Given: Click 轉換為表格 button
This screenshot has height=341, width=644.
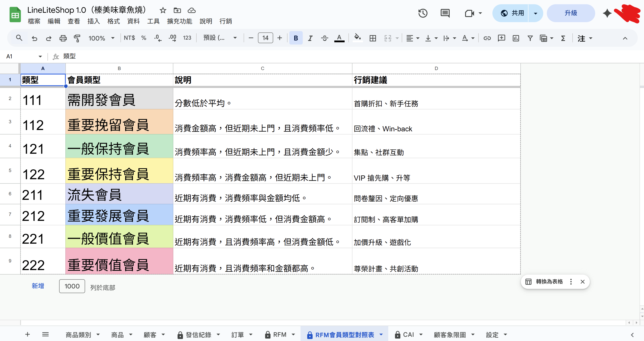Looking at the screenshot, I should (x=549, y=282).
